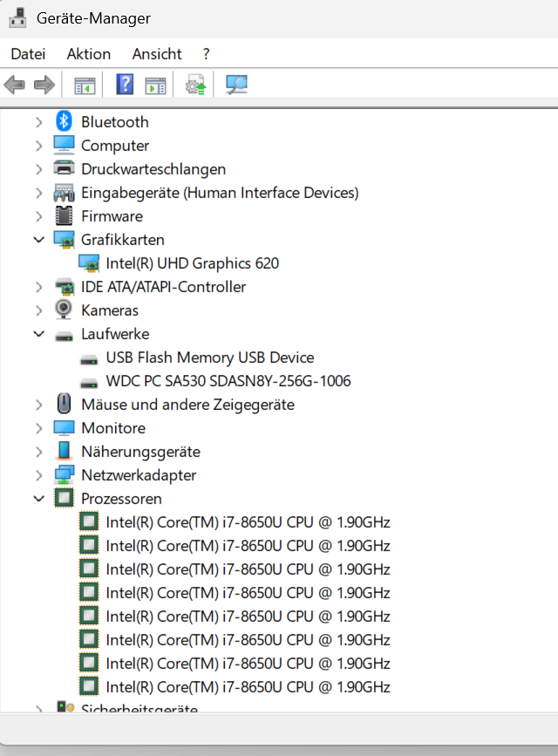558x756 pixels.
Task: Expand Eingabegeräte (Human Interface Devices)
Action: (38, 193)
